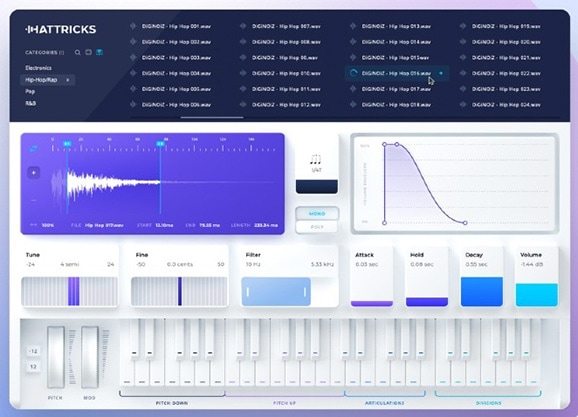Click the Decay level bar
Viewport: 578px width, 417px height.
coord(481,291)
